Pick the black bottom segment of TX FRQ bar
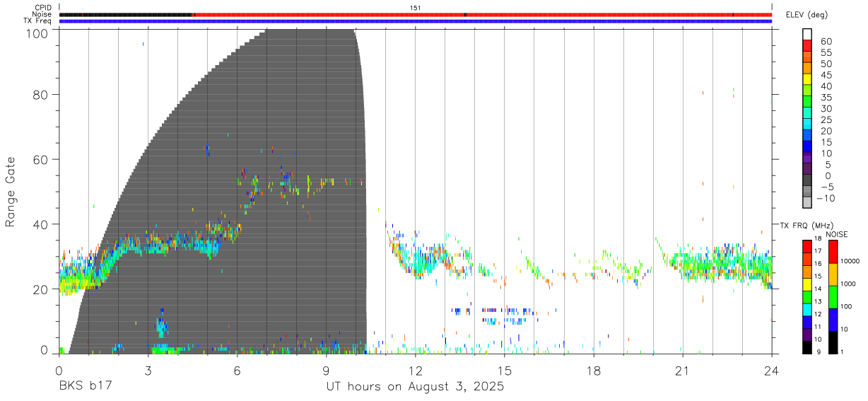The height and width of the screenshot is (401, 868). (807, 347)
